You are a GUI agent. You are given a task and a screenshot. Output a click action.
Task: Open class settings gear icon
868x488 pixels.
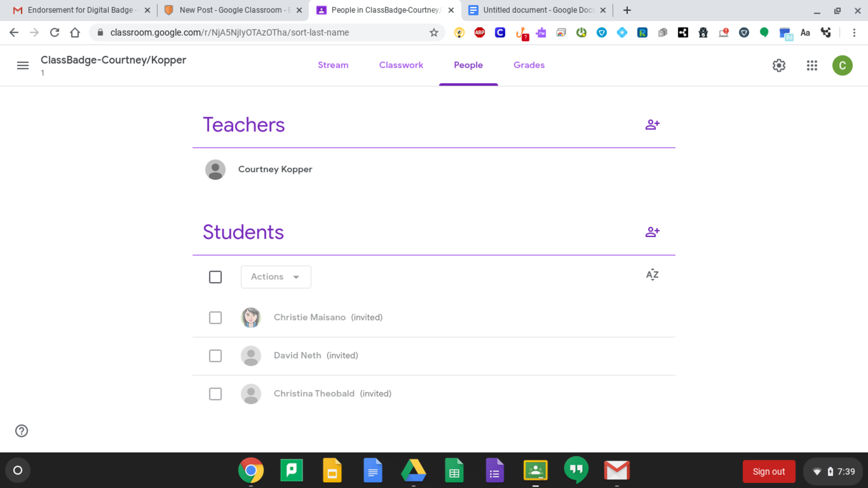(x=779, y=65)
